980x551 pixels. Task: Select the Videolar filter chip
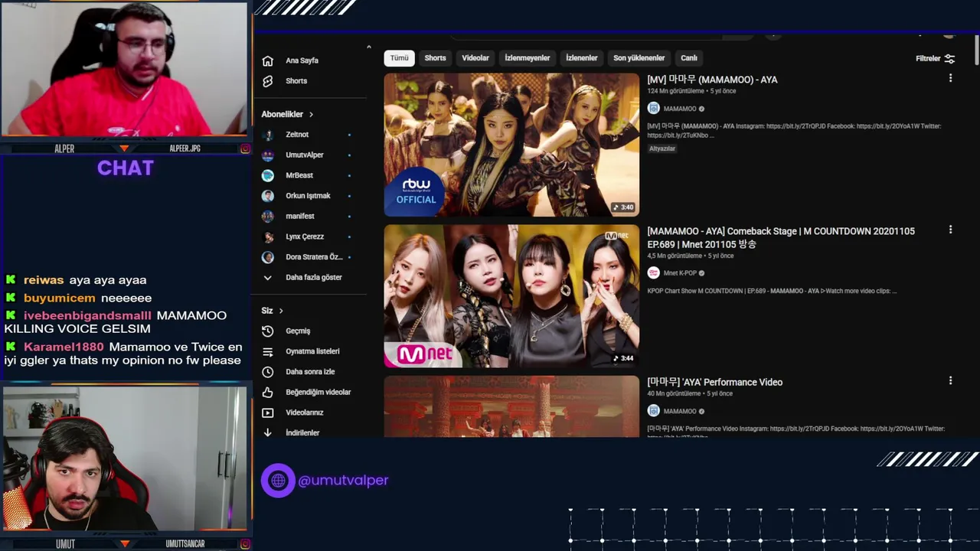tap(475, 58)
